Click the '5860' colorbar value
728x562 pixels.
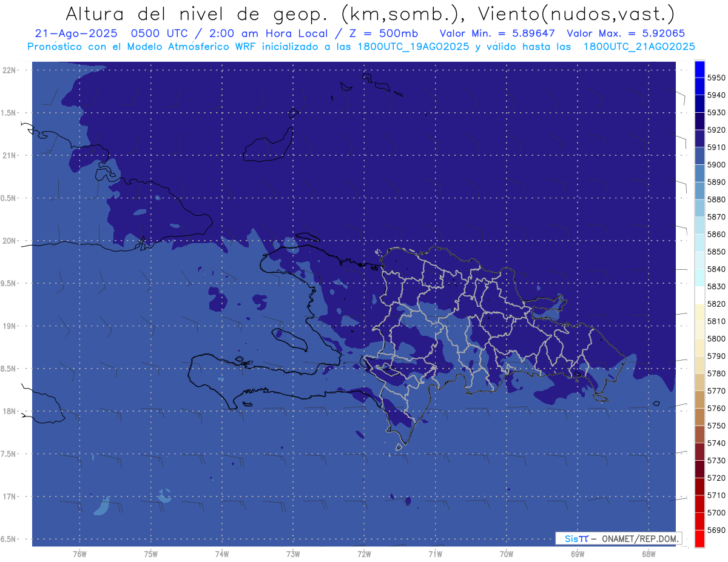tap(716, 235)
